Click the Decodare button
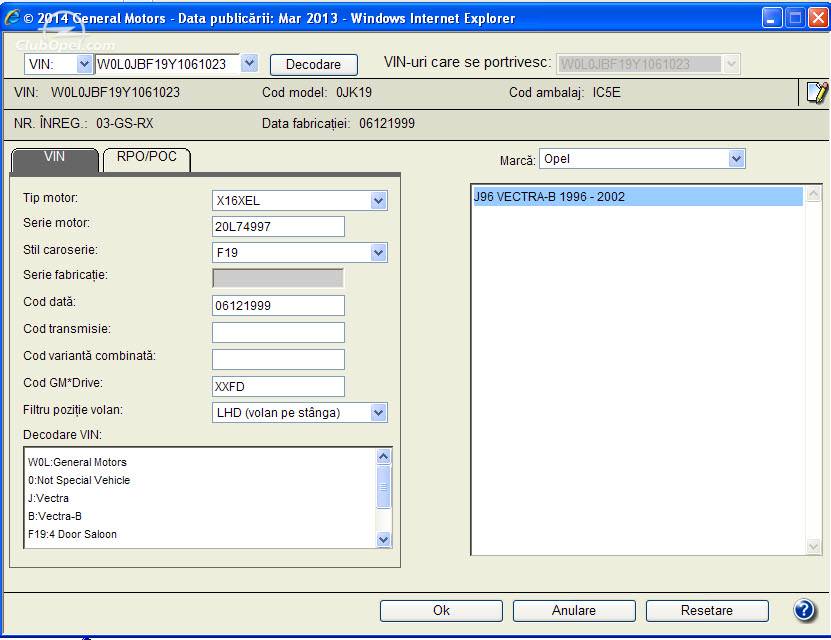 click(x=314, y=65)
